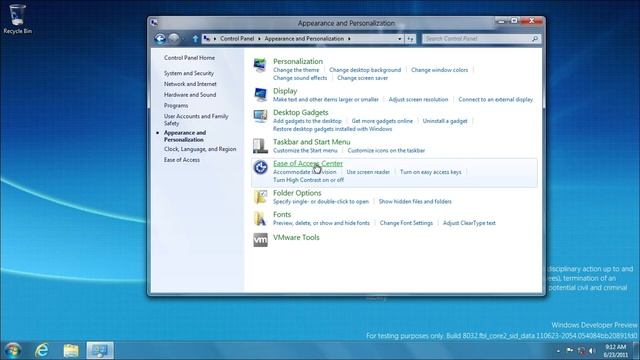Go to Control Panel Home
This screenshot has width=640, height=360.
[189, 58]
